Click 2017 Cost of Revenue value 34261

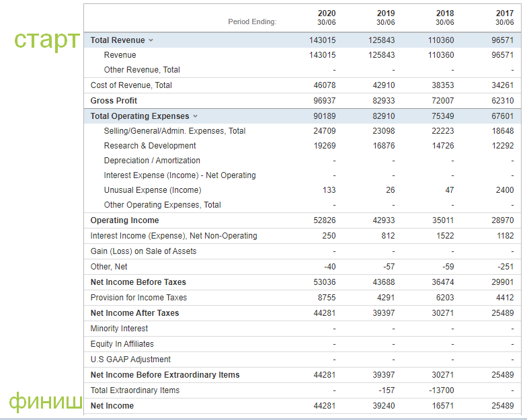coord(503,85)
